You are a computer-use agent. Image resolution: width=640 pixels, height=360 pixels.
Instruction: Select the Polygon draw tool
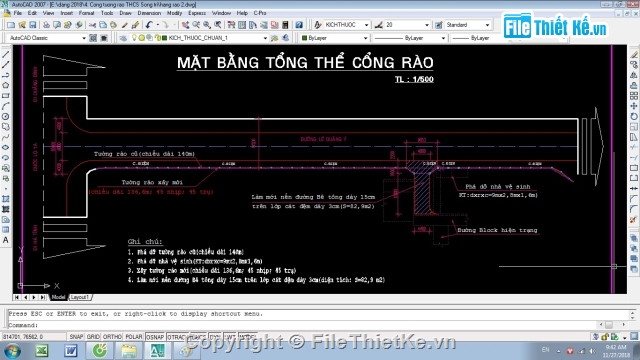(6, 85)
